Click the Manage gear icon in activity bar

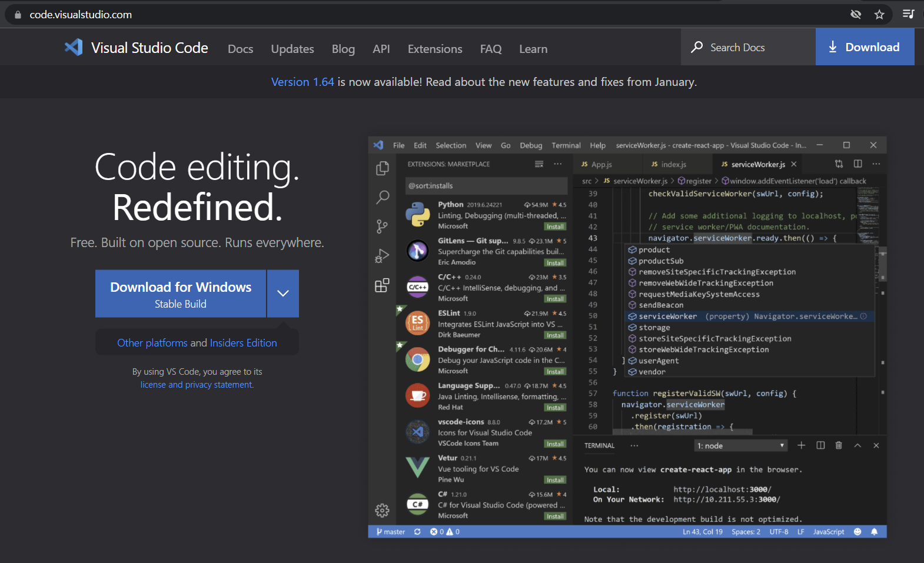(383, 510)
